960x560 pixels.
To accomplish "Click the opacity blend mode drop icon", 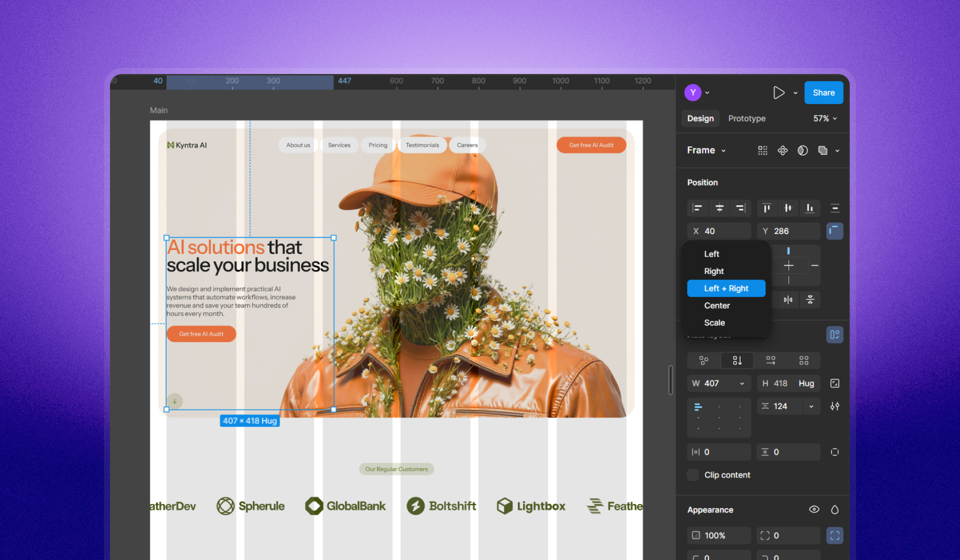I will point(834,509).
